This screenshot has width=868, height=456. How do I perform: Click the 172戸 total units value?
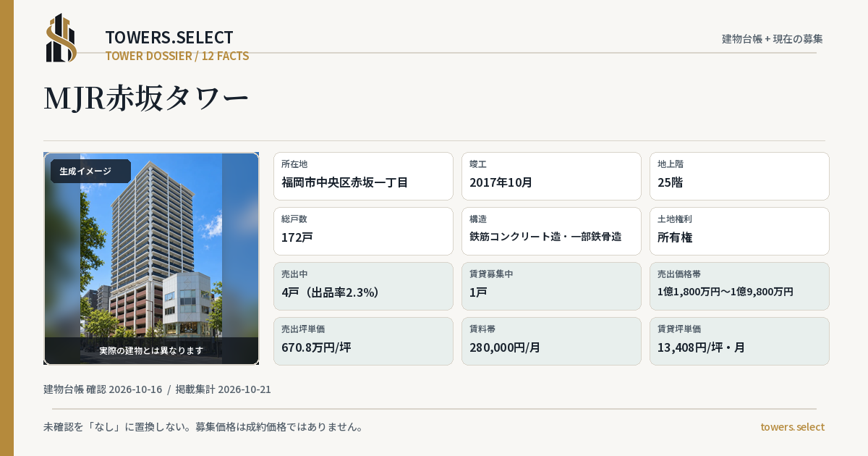click(x=297, y=237)
